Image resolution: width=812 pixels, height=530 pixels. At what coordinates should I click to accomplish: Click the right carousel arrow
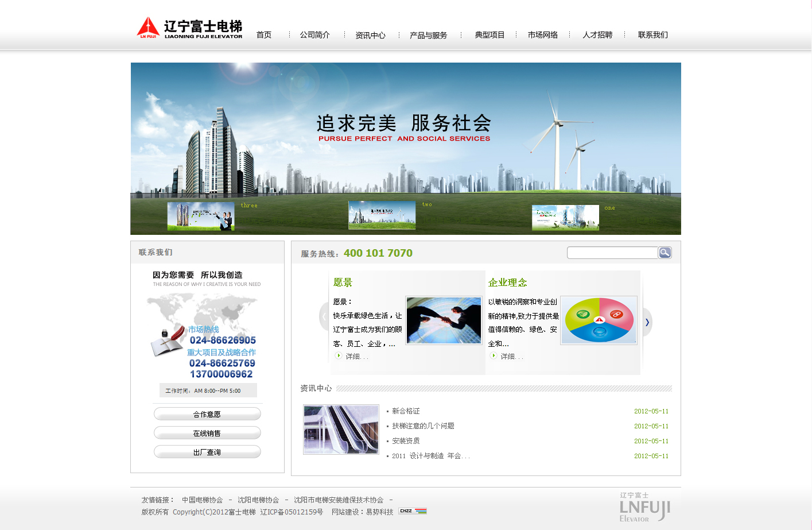(647, 322)
